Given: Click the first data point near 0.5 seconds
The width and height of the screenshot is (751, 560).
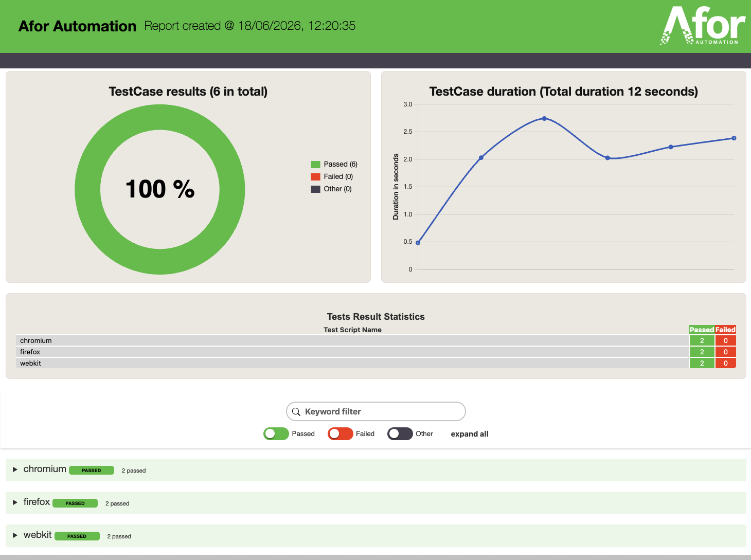Looking at the screenshot, I should tap(418, 243).
